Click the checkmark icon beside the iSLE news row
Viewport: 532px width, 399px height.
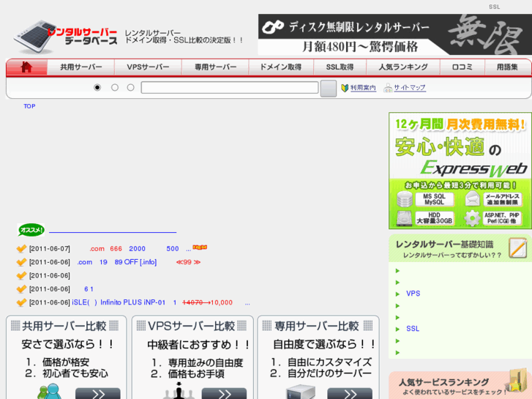(x=21, y=302)
